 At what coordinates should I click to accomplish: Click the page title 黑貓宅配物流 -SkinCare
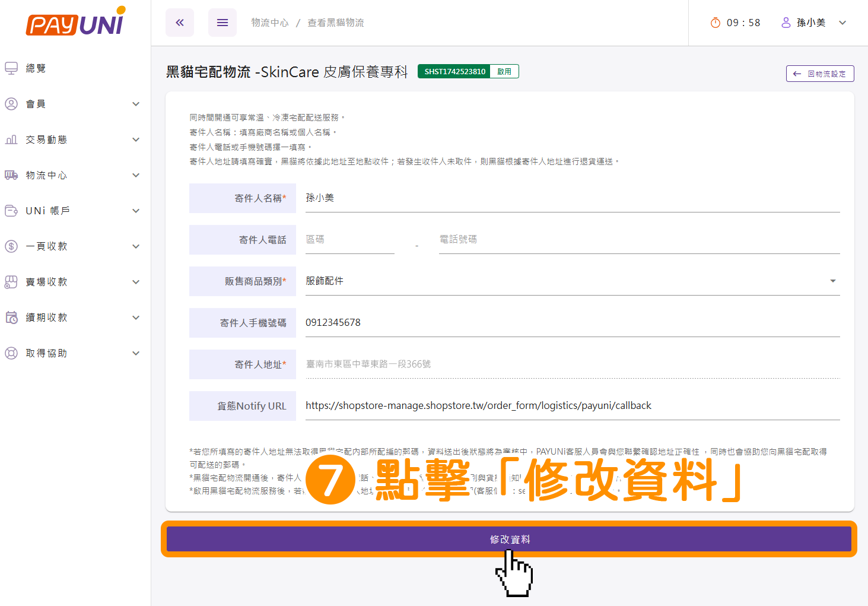(287, 72)
